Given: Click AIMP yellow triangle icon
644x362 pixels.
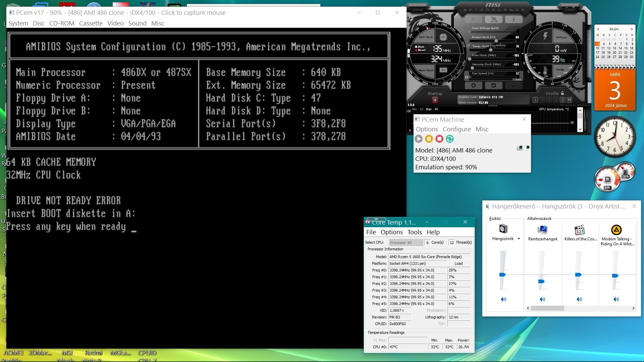Looking at the screenshot, I should pyautogui.click(x=616, y=230).
